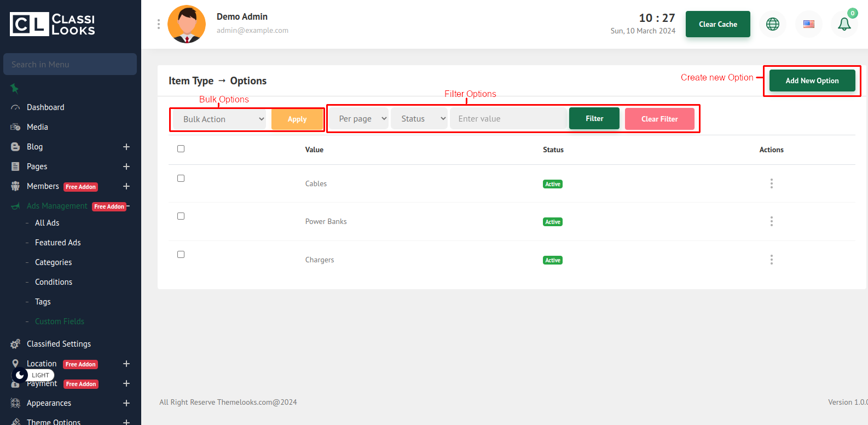Open Dashboard from sidebar
The width and height of the screenshot is (868, 425).
[45, 107]
